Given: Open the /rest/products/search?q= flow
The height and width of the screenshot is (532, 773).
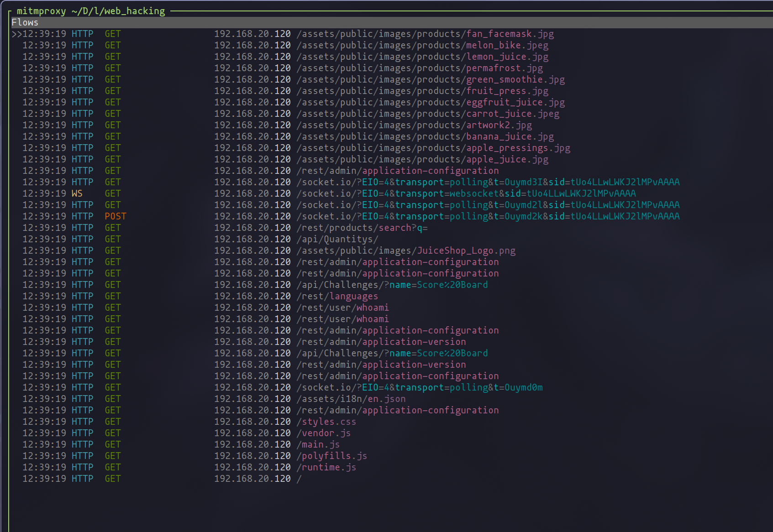Looking at the screenshot, I should [362, 228].
